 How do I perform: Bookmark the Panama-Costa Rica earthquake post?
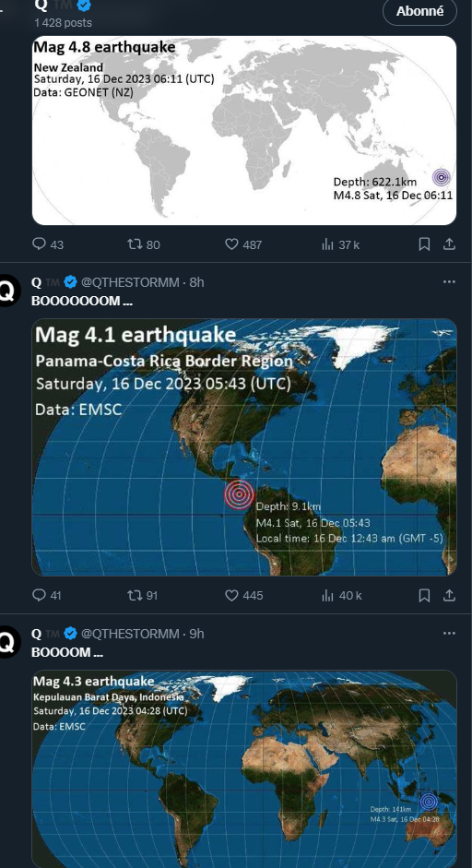[x=424, y=595]
